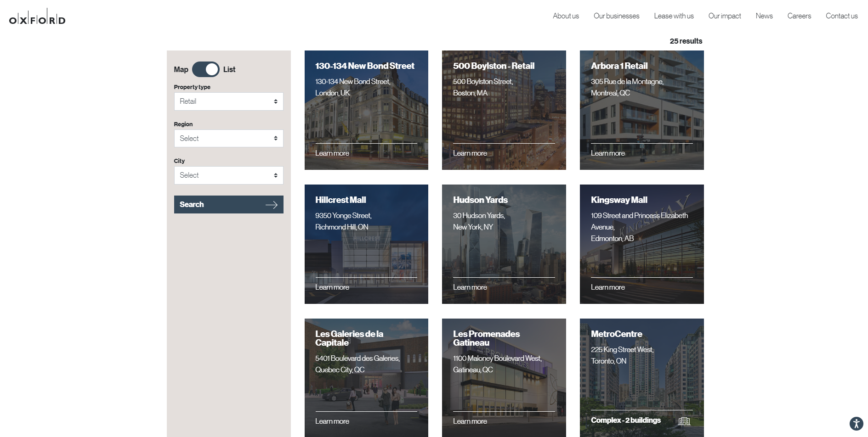Go to the News page
This screenshot has width=868, height=437.
764,16
